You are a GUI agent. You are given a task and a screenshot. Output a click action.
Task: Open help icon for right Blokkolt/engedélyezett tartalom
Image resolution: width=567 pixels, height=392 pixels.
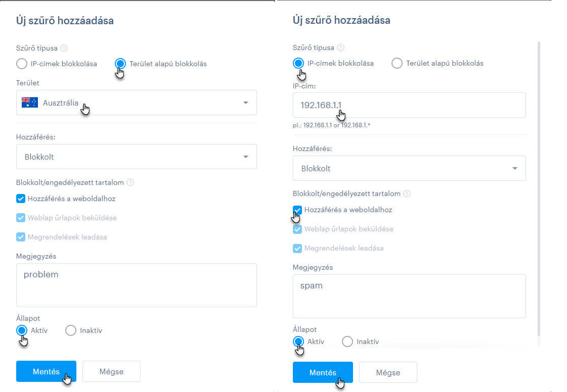(x=407, y=193)
